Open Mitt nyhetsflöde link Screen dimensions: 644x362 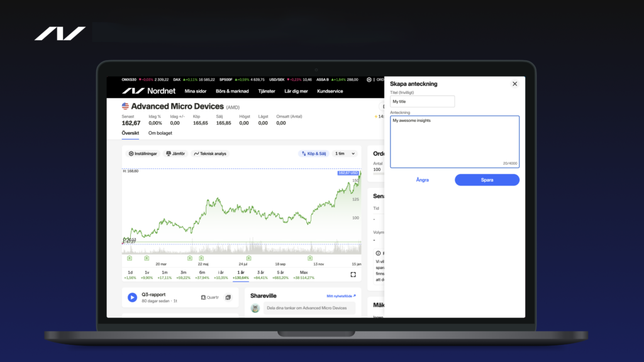(341, 296)
